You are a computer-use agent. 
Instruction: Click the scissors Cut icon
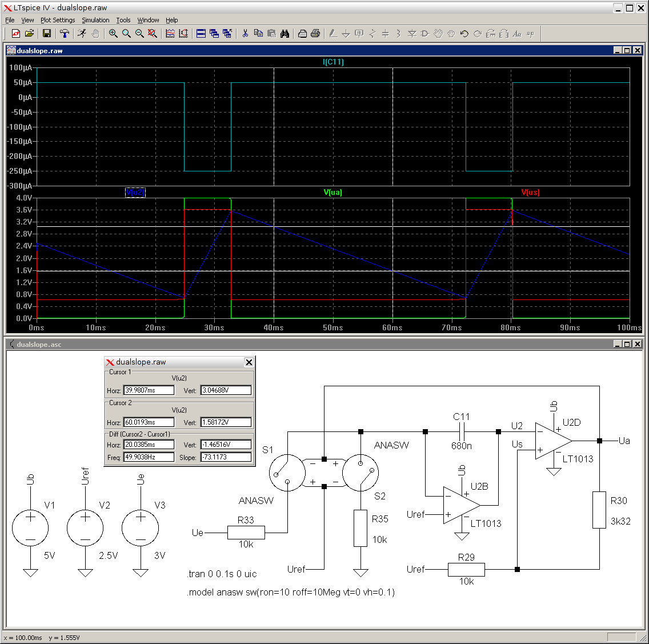tap(245, 34)
